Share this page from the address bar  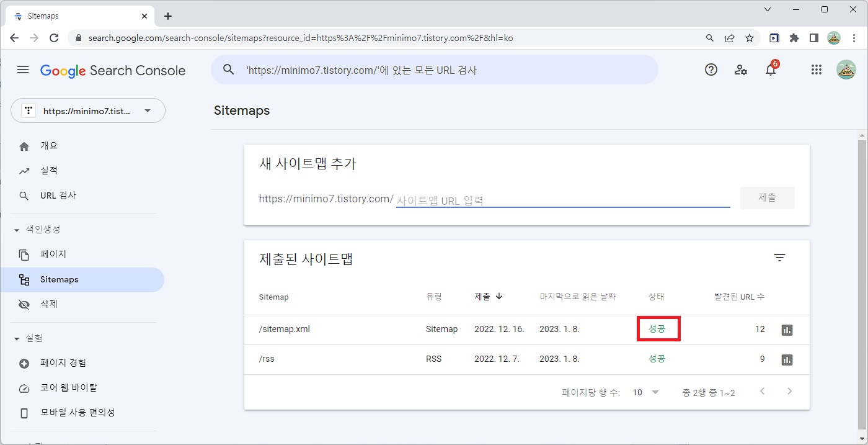coord(730,38)
